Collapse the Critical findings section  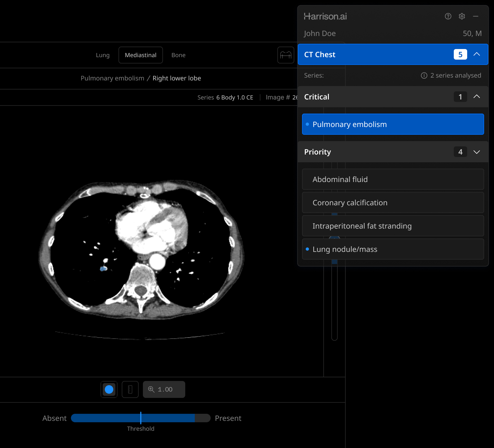477,97
